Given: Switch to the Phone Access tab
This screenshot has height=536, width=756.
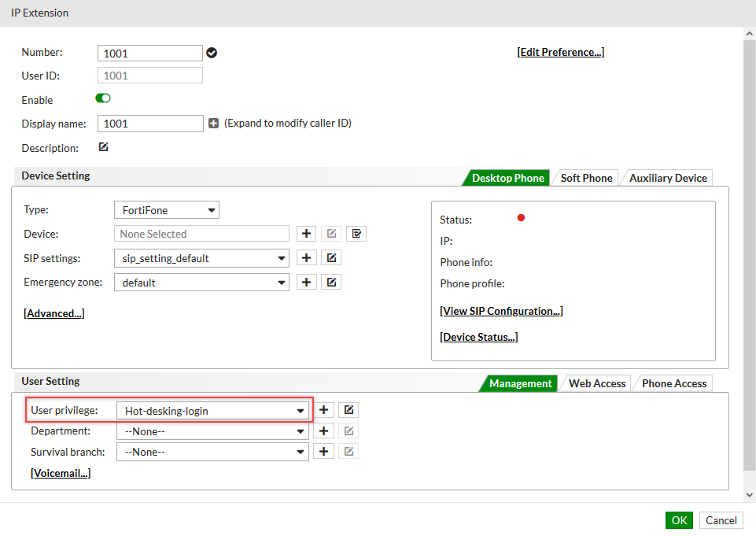Looking at the screenshot, I should pyautogui.click(x=674, y=383).
